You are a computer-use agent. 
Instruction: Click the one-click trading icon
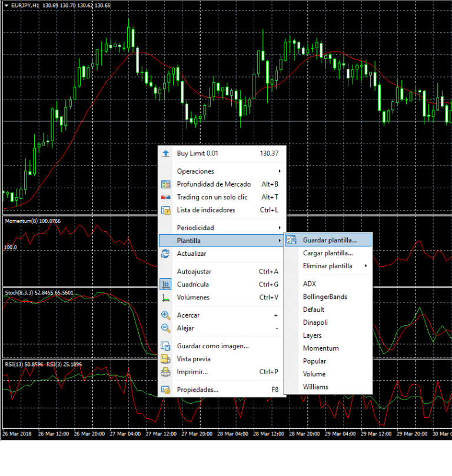tap(166, 197)
